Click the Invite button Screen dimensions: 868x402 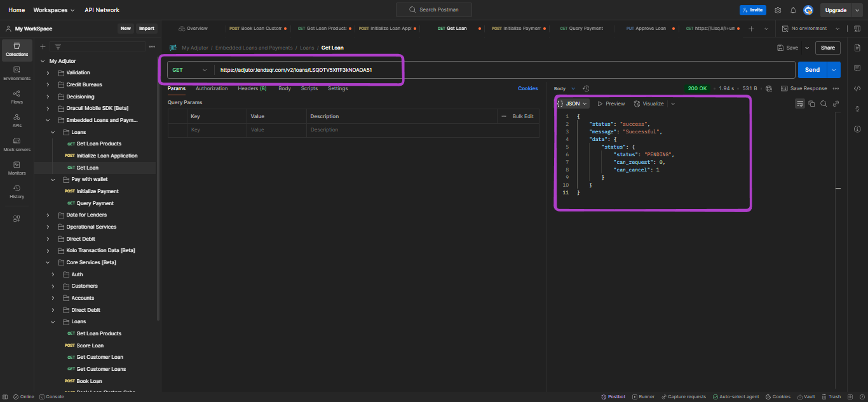[x=752, y=10]
